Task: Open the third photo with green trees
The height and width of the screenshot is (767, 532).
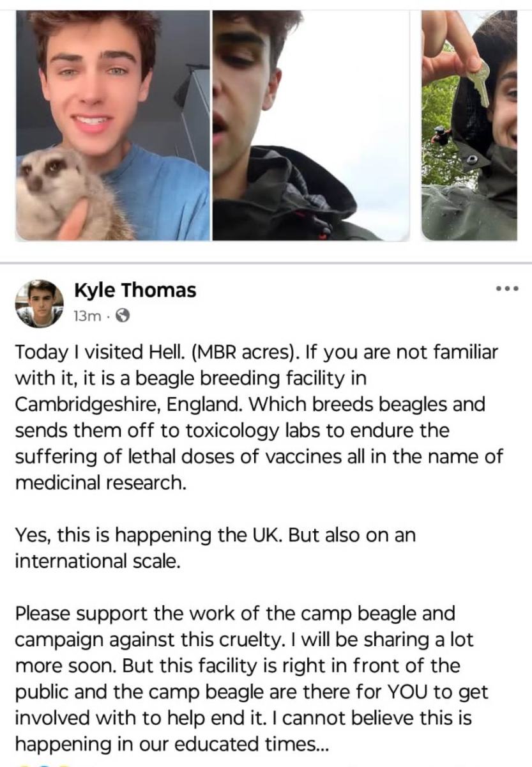Action: pyautogui.click(x=469, y=125)
